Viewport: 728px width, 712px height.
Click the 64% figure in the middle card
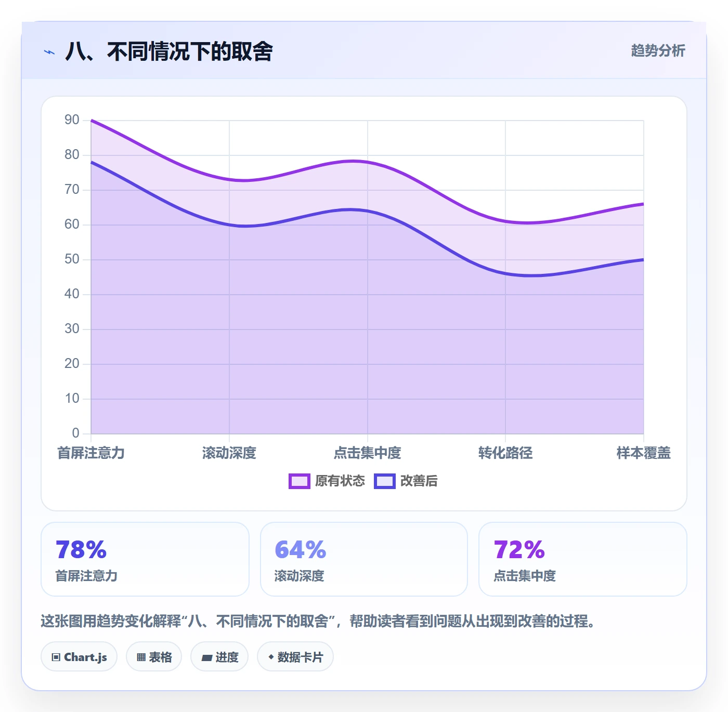point(301,550)
